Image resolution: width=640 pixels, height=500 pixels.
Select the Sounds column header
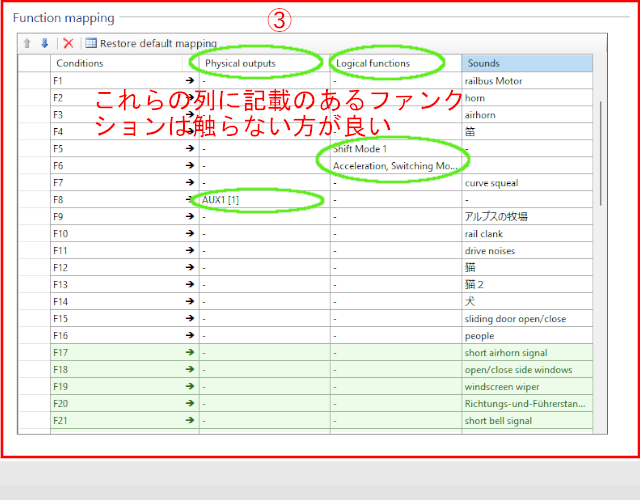click(526, 63)
